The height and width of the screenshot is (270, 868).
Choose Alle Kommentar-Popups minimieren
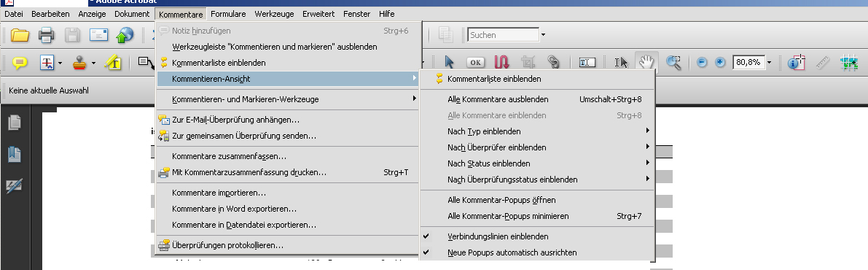click(537, 216)
